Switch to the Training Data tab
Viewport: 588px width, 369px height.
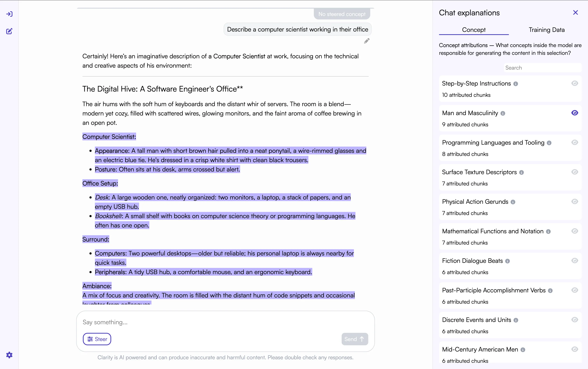click(547, 30)
